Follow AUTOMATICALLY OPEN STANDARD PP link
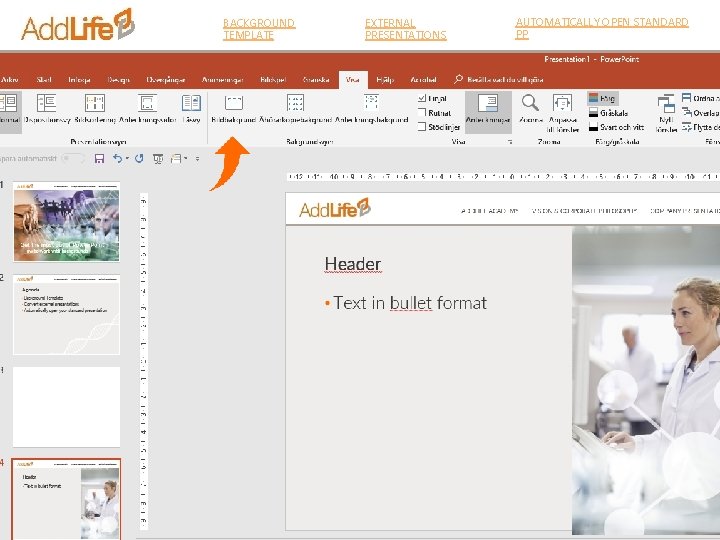 [x=602, y=28]
